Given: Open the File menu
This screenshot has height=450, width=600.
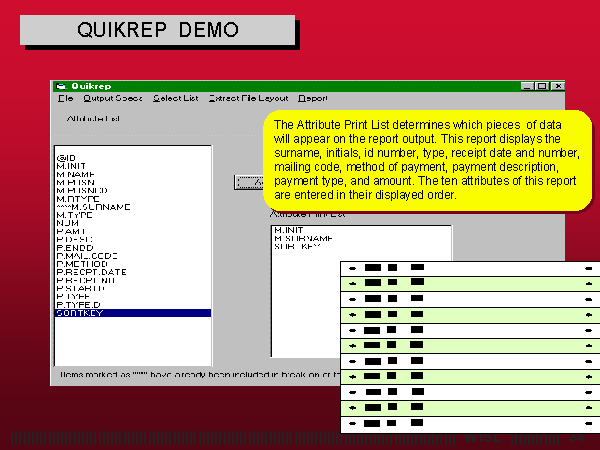Looking at the screenshot, I should pos(65,98).
